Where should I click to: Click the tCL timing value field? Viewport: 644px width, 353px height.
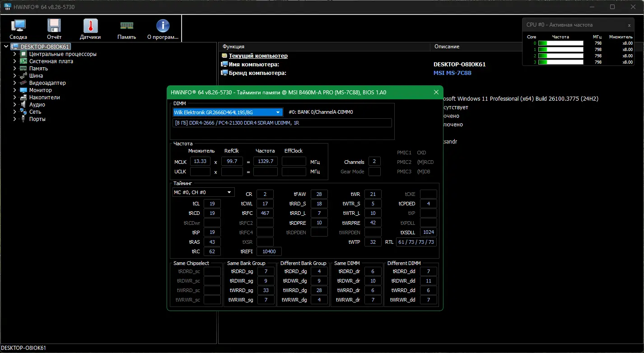click(x=212, y=204)
